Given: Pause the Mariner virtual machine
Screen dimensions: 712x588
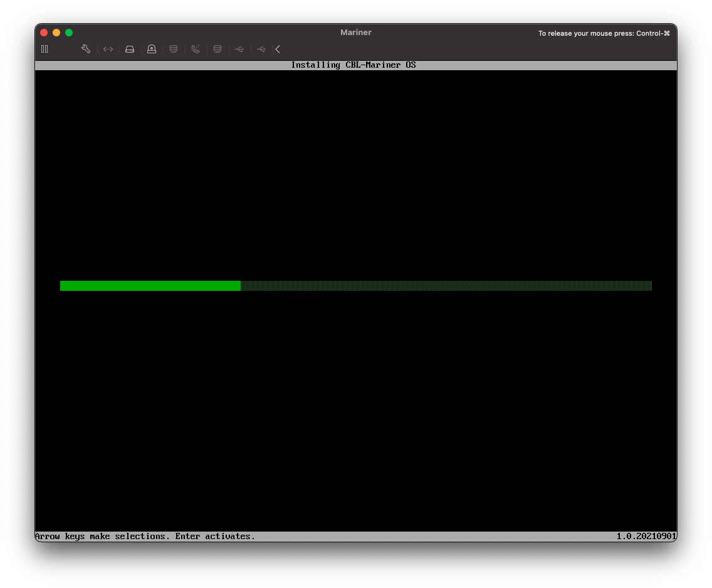Looking at the screenshot, I should (45, 49).
